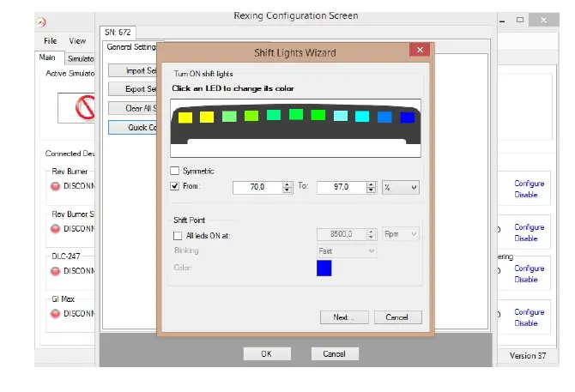Image resolution: width=575 pixels, height=392 pixels.
Task: Click the eleventh LED, dark blue
Action: tap(407, 118)
